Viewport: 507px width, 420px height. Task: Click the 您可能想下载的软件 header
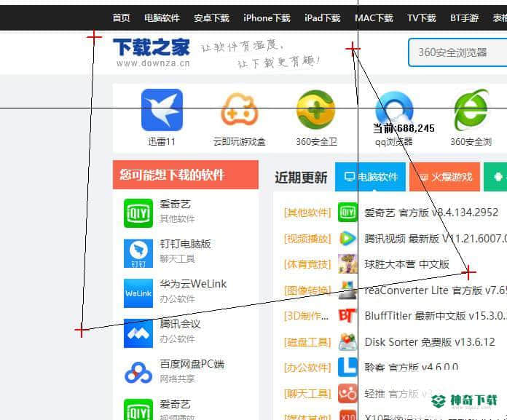tap(185, 175)
